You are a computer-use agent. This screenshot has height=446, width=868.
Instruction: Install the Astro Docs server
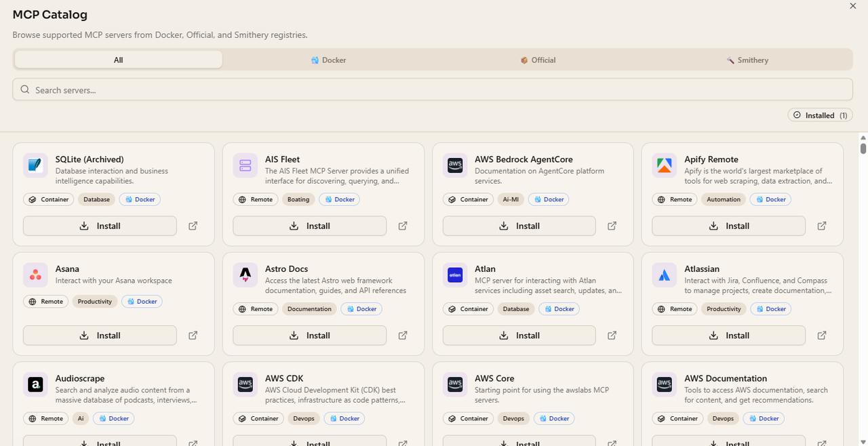309,336
